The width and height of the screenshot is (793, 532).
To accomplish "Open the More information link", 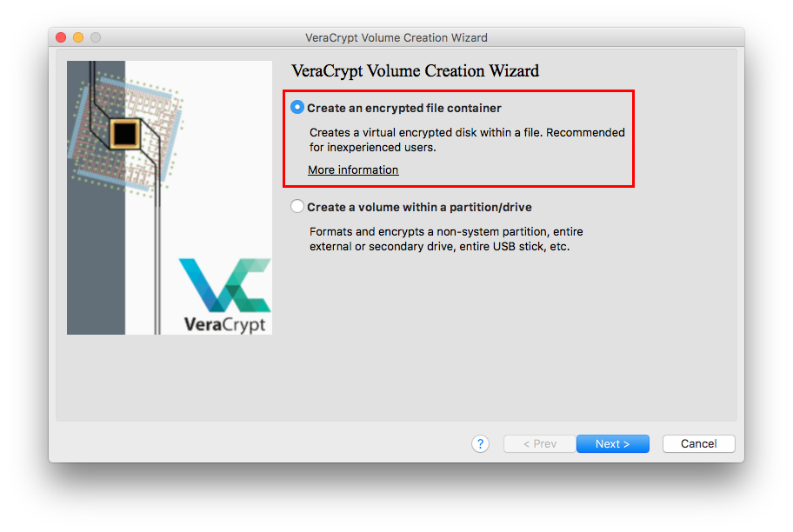I will coord(353,170).
